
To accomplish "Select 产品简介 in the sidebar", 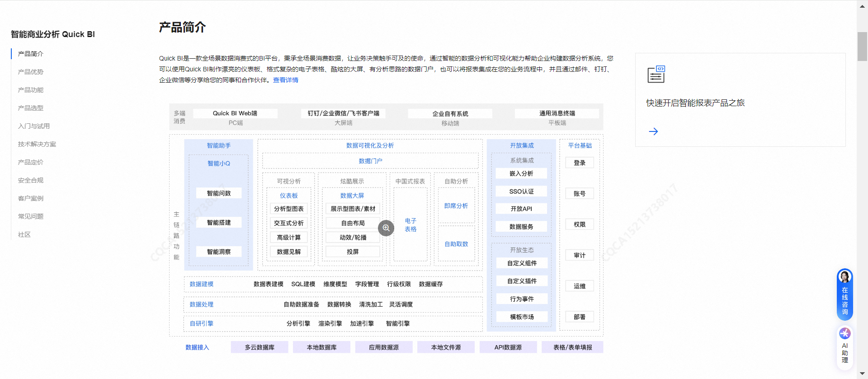I will [x=31, y=54].
